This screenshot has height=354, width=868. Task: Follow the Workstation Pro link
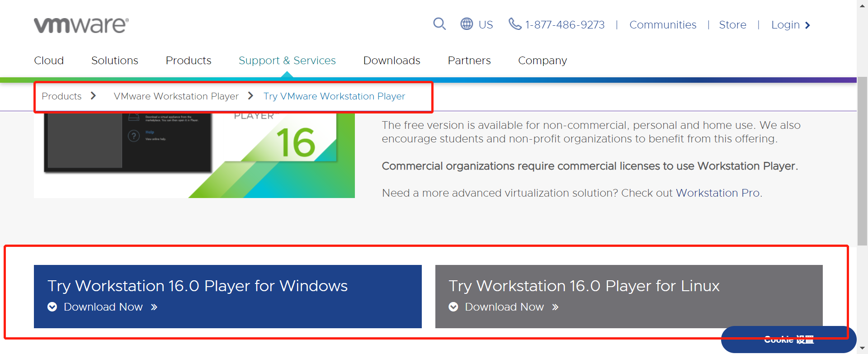click(x=717, y=193)
